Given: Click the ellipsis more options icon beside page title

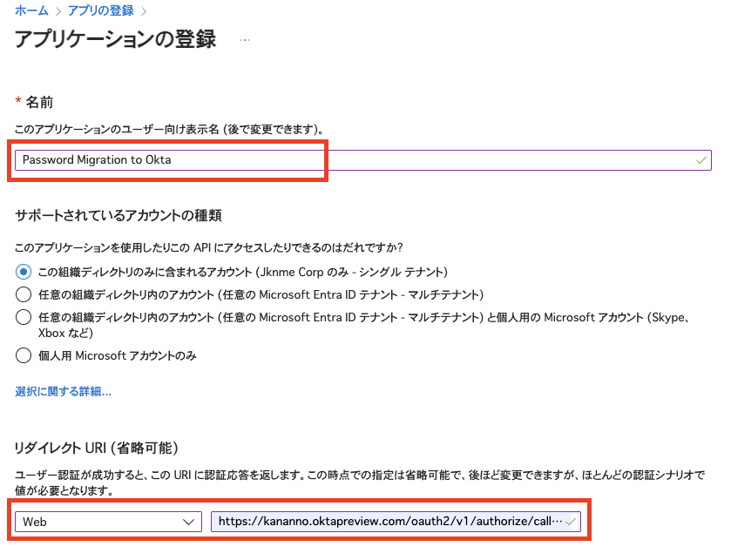Looking at the screenshot, I should coord(245,40).
